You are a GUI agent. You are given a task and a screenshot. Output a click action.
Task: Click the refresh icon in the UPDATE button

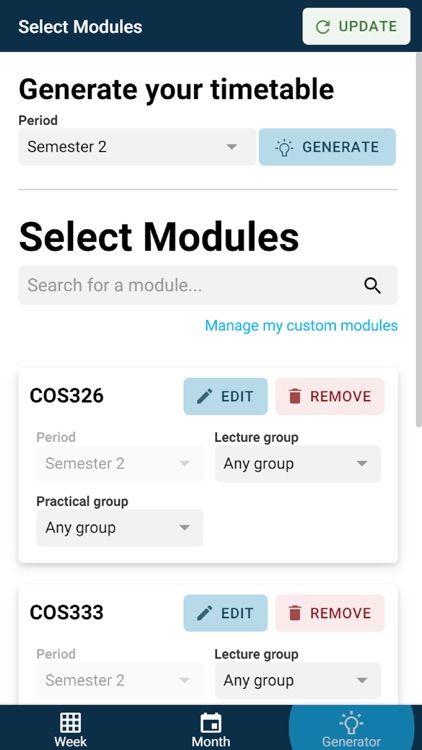coord(323,27)
